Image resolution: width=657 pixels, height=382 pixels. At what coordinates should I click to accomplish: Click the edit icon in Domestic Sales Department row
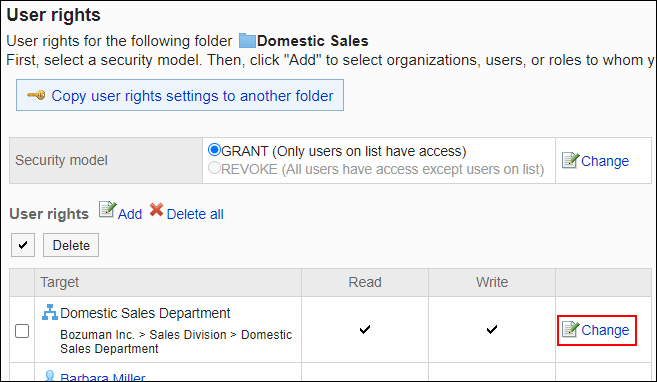tap(570, 329)
